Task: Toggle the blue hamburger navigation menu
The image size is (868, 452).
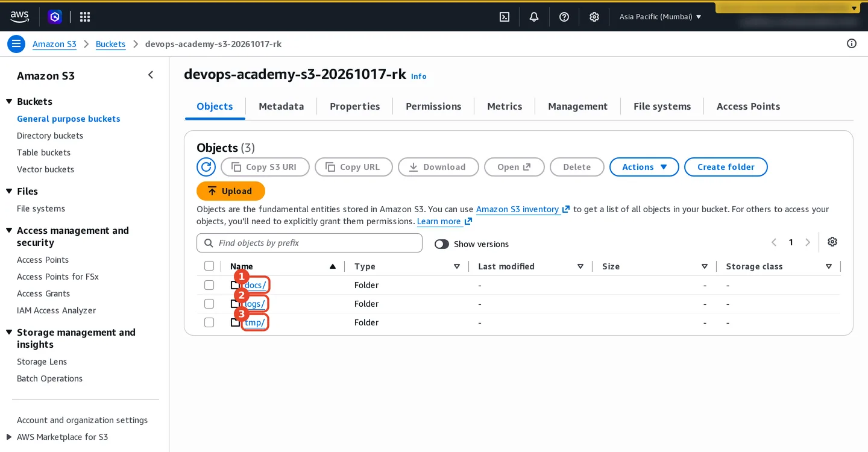Action: (x=16, y=44)
